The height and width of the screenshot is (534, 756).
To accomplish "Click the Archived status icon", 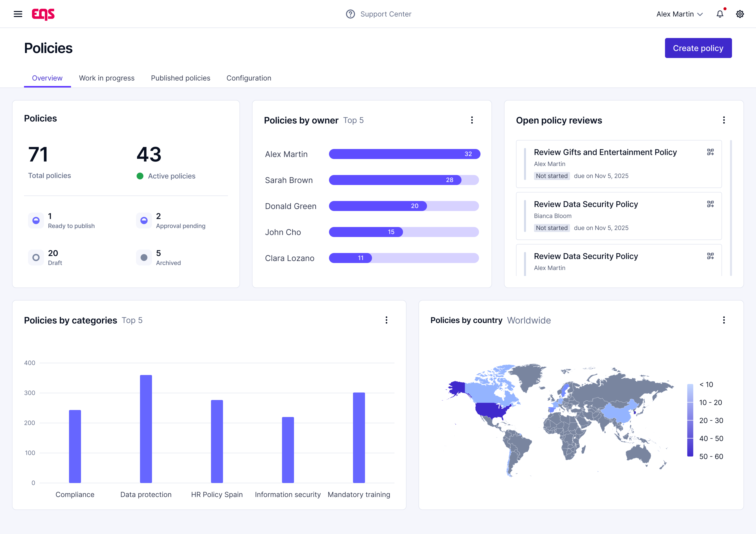I will pyautogui.click(x=144, y=257).
